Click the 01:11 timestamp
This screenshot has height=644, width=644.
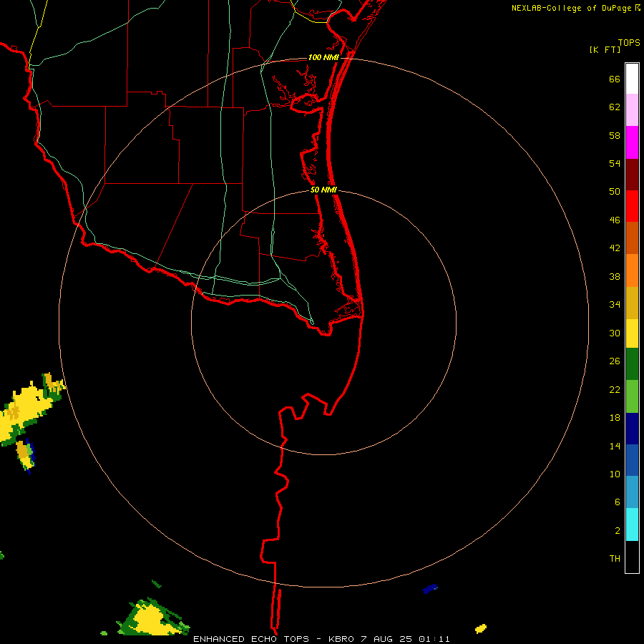(434, 639)
